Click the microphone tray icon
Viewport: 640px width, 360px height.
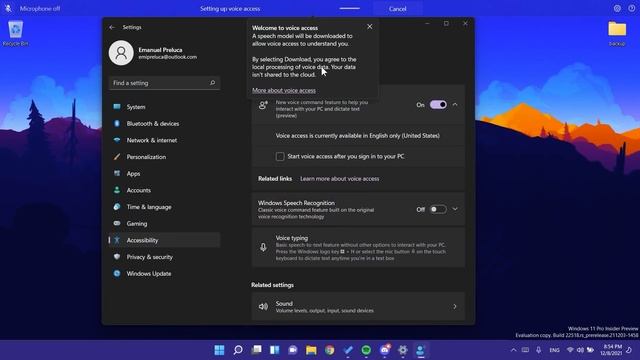(539, 350)
